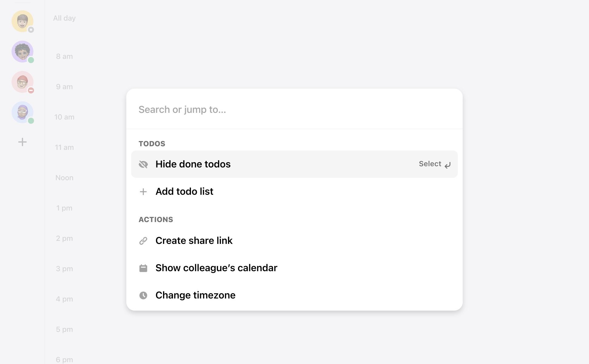Select the blue avatar with glasses
This screenshot has height=364, width=589.
[22, 112]
